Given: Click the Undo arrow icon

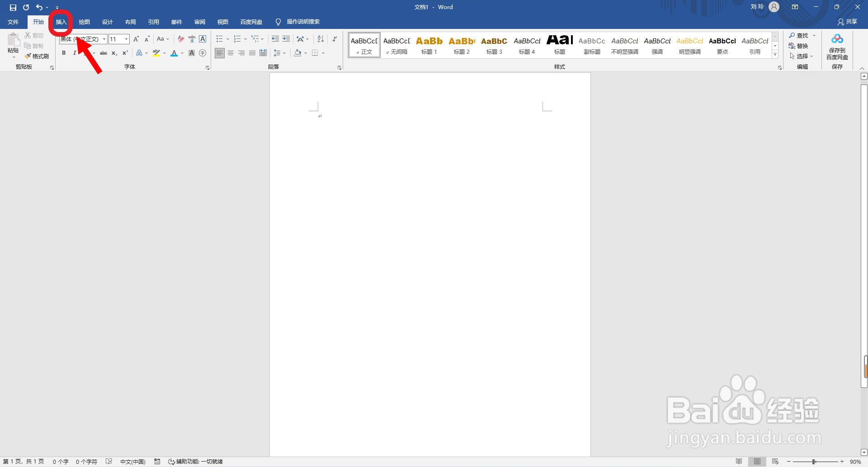Looking at the screenshot, I should 39,7.
